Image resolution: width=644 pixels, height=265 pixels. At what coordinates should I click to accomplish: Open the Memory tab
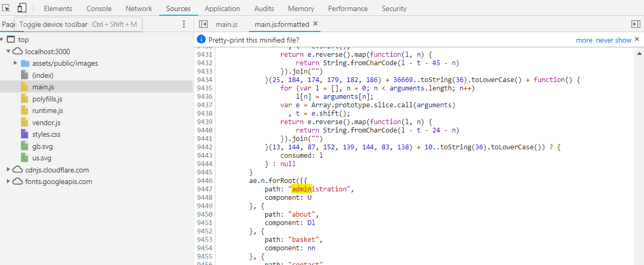301,8
